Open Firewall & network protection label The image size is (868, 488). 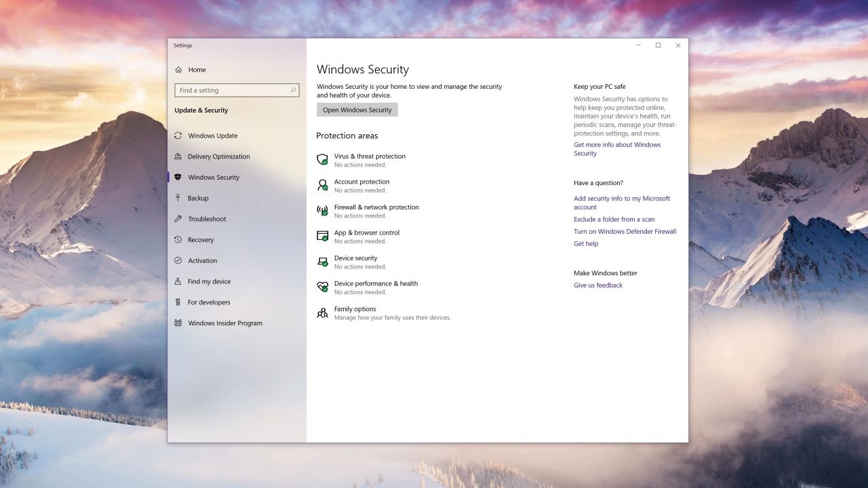(376, 207)
